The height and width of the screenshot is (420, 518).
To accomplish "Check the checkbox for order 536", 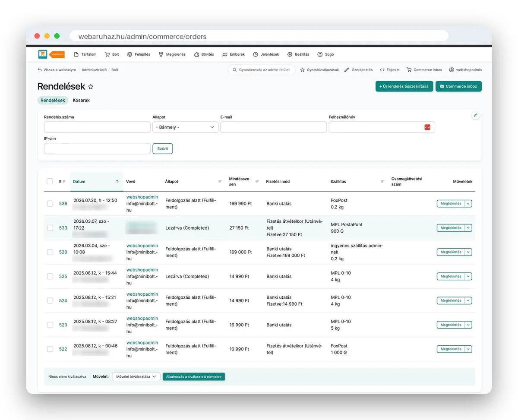I will coord(50,203).
